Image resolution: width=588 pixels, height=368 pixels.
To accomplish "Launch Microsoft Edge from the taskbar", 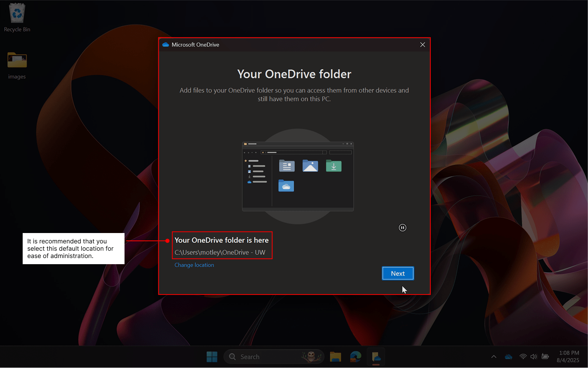I will click(355, 357).
